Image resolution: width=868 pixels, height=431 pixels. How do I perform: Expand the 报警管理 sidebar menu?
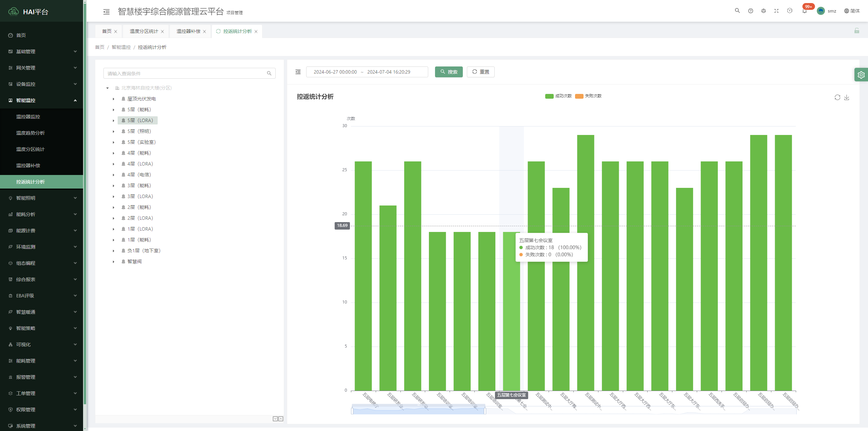click(x=41, y=377)
